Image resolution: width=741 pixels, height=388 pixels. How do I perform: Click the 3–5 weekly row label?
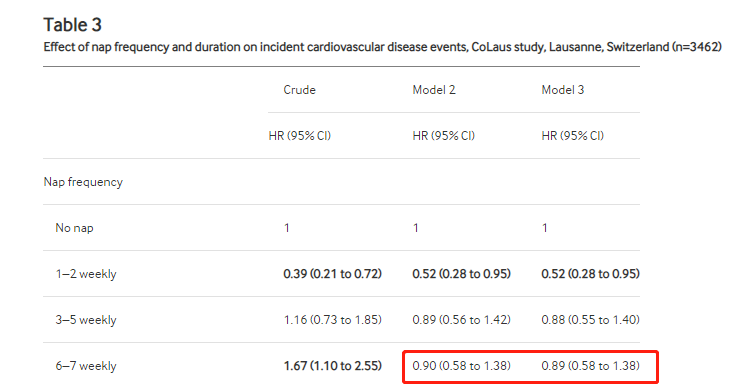(86, 320)
